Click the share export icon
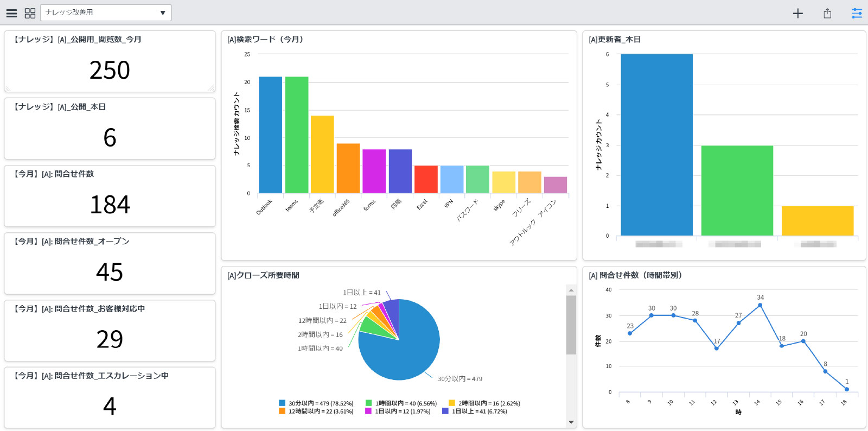The image size is (868, 431). pos(827,13)
